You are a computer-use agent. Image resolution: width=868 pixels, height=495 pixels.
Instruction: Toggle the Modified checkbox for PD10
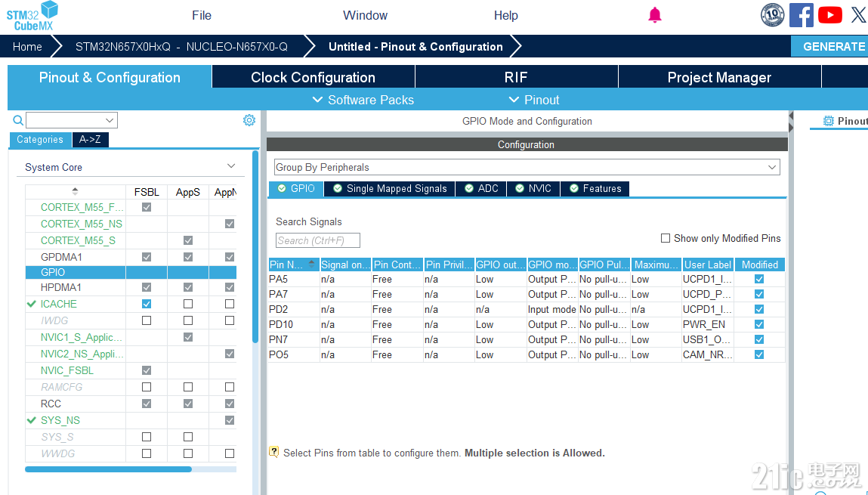click(x=759, y=324)
